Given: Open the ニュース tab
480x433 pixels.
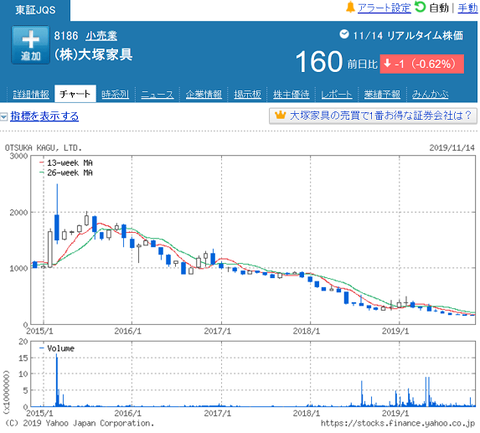Looking at the screenshot, I should coord(157,94).
